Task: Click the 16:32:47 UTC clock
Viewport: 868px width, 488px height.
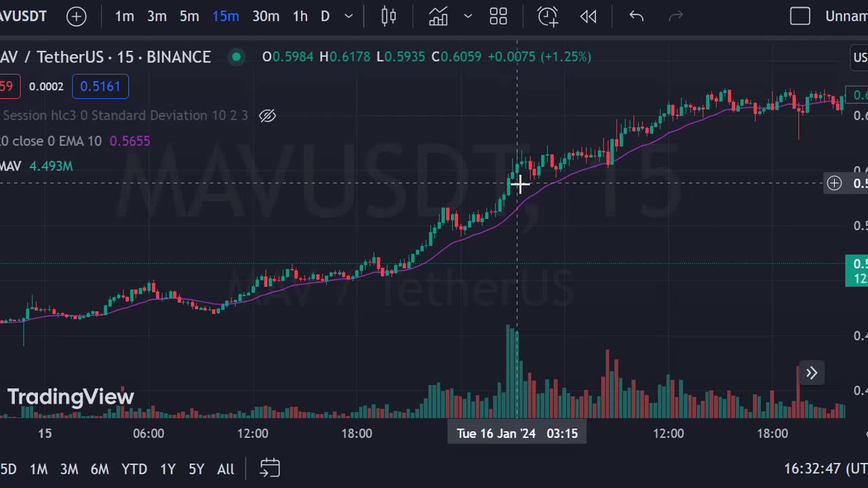Action: [825, 469]
